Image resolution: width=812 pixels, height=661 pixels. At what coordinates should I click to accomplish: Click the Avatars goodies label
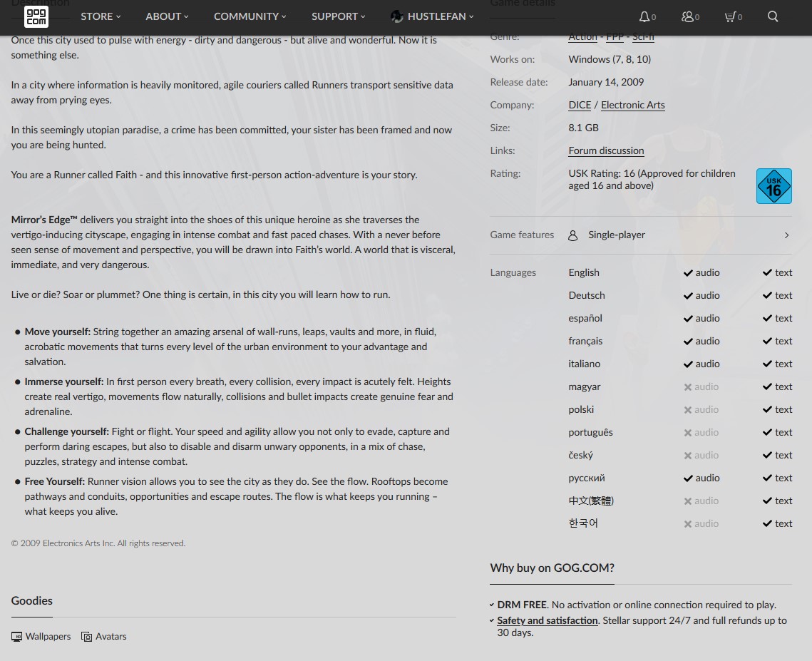click(111, 637)
